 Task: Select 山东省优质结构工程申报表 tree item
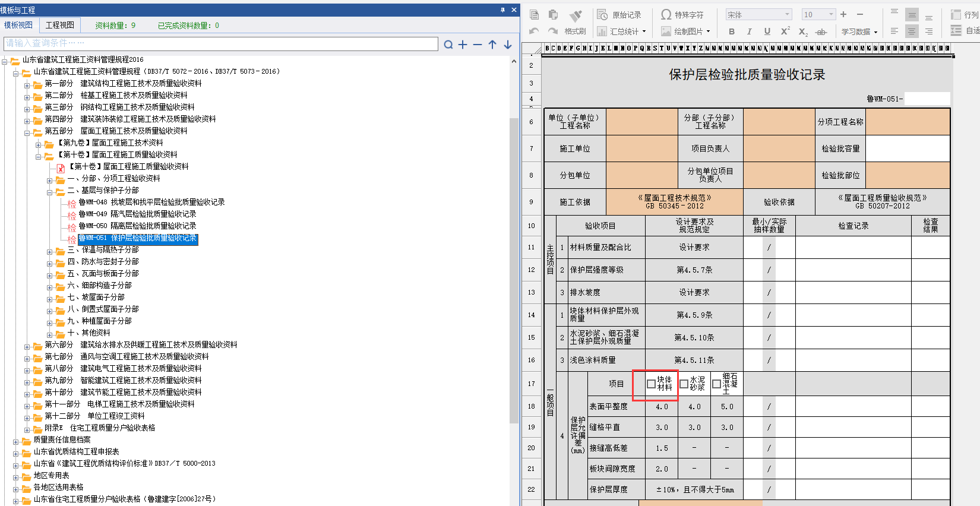coord(76,451)
